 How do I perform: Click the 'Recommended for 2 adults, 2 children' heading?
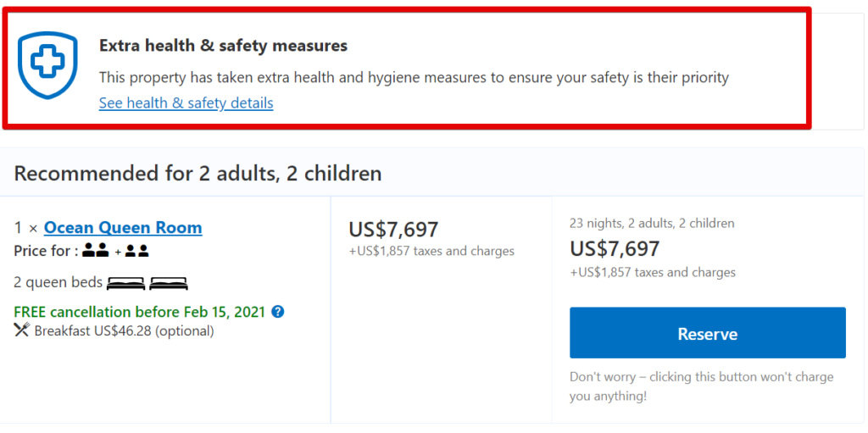198,174
